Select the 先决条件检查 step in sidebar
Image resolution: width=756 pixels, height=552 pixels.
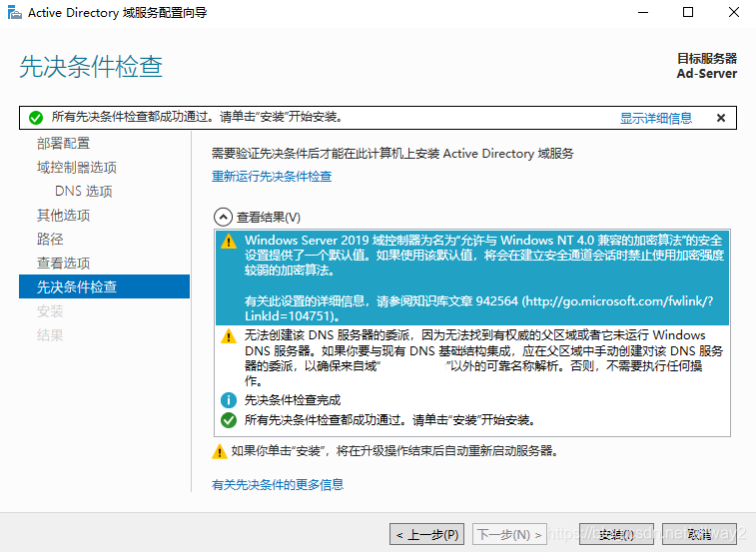click(x=104, y=286)
